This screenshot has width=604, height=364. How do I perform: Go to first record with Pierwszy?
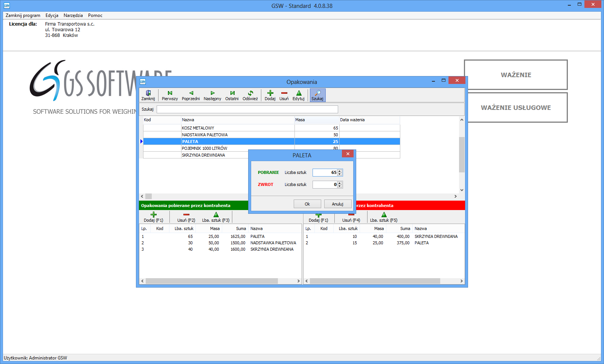coord(170,95)
